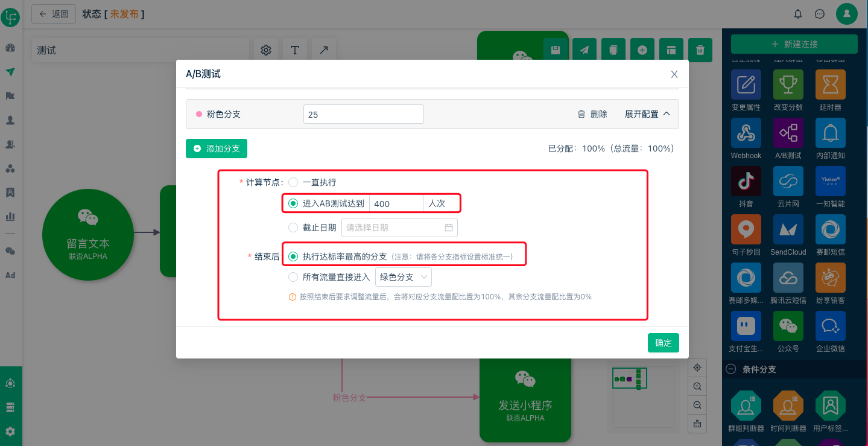868x446 pixels.
Task: Click the trash delete toolbar icon
Action: pyautogui.click(x=700, y=50)
